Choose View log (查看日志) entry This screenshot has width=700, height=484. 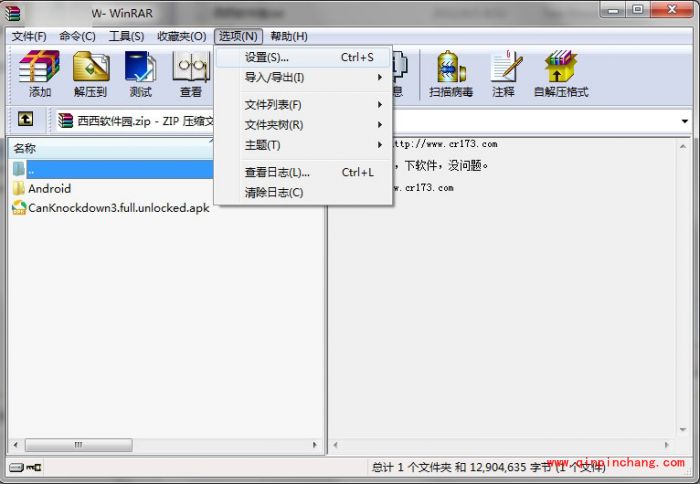point(303,172)
